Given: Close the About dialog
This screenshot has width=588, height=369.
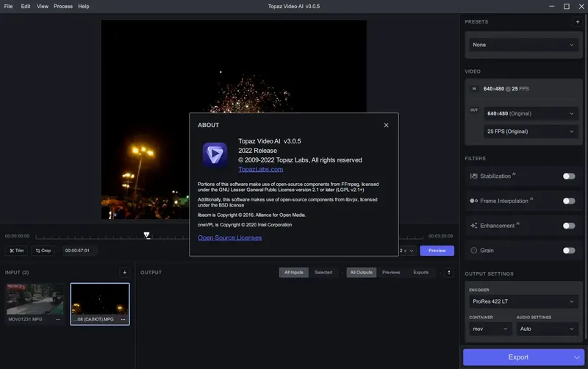Looking at the screenshot, I should tap(386, 125).
